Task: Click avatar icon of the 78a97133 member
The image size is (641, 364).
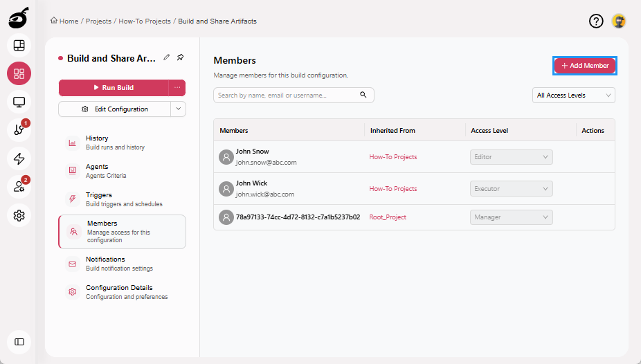Action: point(226,217)
